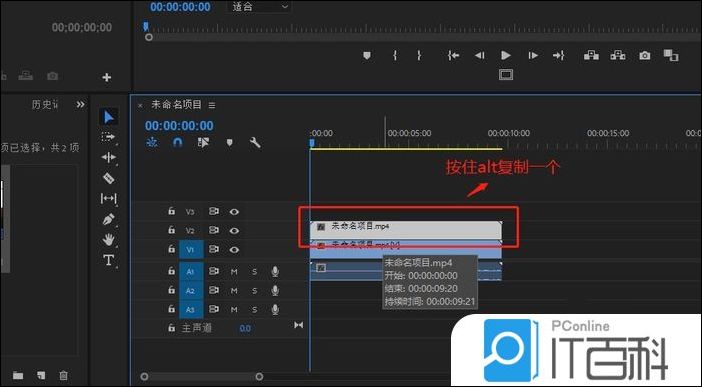Click program monitor playhead marker

[146, 27]
